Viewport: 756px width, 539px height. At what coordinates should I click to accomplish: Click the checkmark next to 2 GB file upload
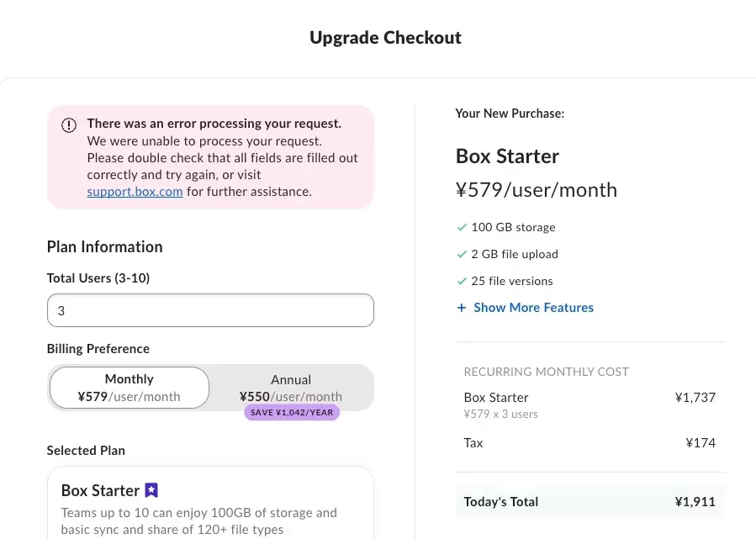[462, 254]
